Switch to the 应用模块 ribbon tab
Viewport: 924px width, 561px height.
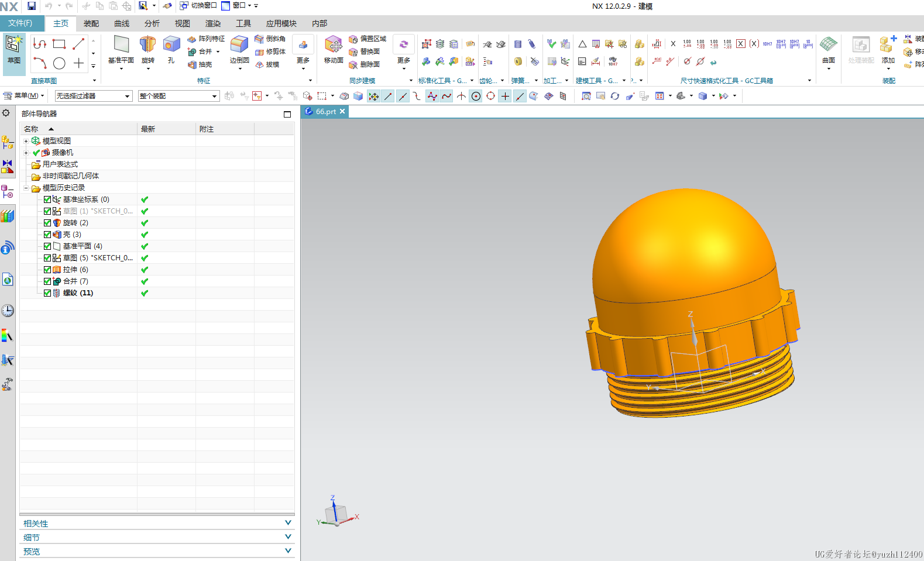281,23
